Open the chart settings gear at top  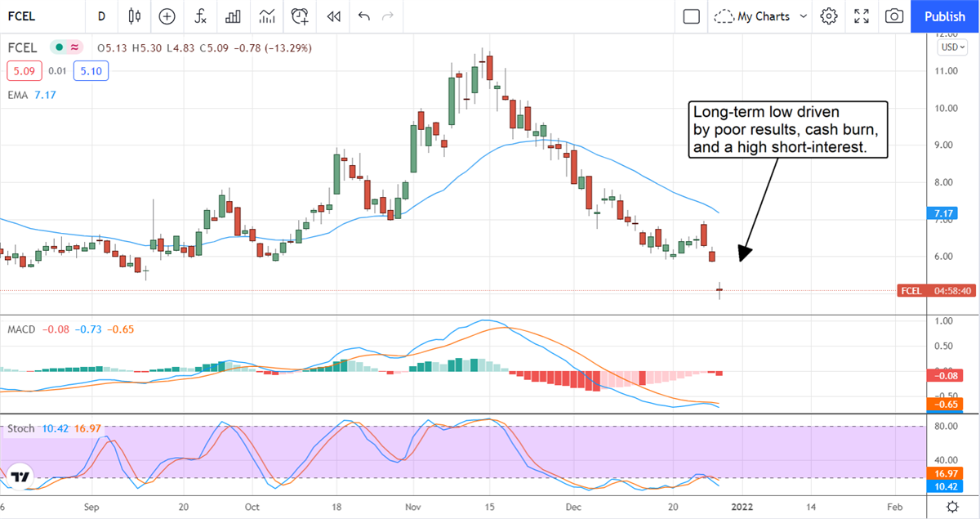pos(829,16)
